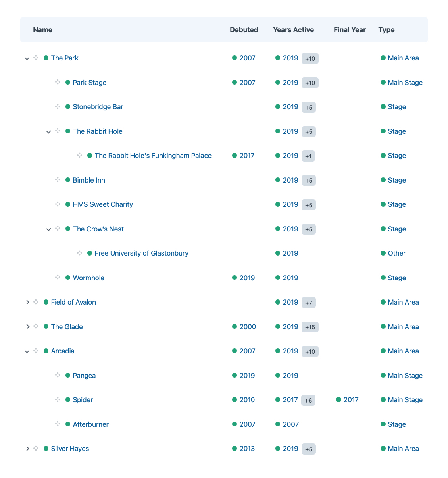
Task: Click drag handle icon beside Park Stage
Action: click(x=58, y=82)
